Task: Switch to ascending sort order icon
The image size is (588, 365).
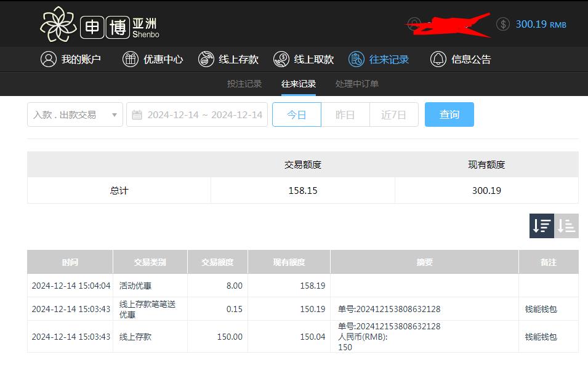Action: (x=567, y=226)
